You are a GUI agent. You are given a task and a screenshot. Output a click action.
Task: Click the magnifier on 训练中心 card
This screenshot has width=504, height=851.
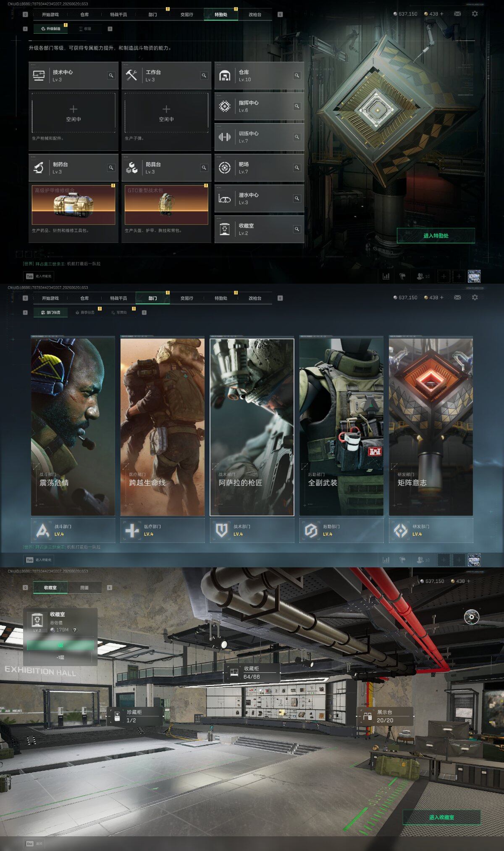pos(297,137)
